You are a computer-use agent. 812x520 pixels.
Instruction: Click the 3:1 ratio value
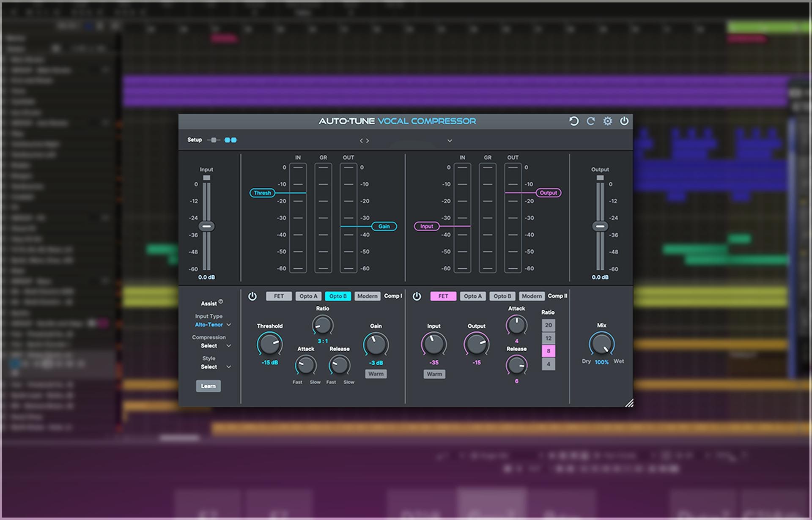click(x=323, y=341)
